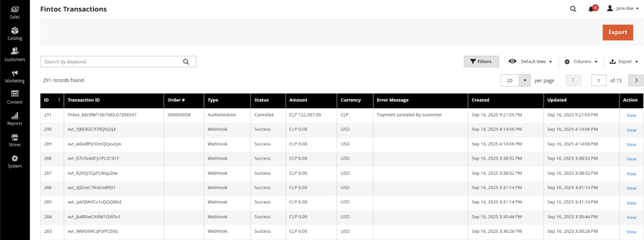
Task: View transaction 289 details
Action: pos(631,145)
